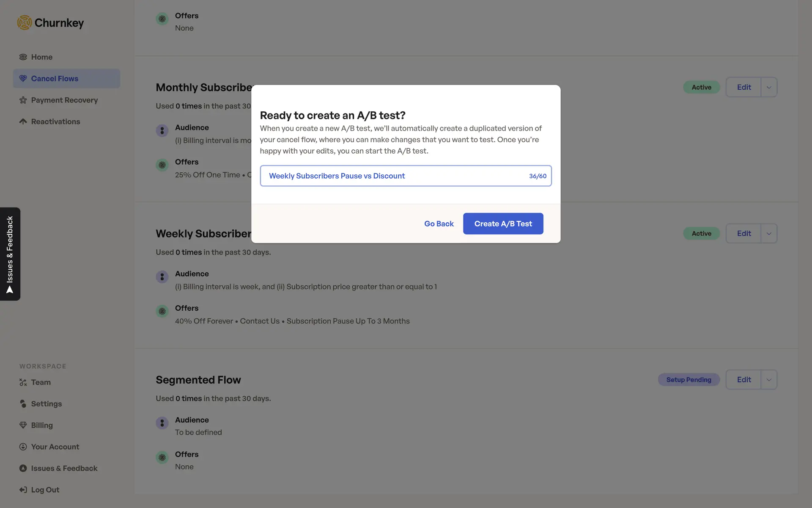
Task: Click the A/B test name input field
Action: point(393,176)
